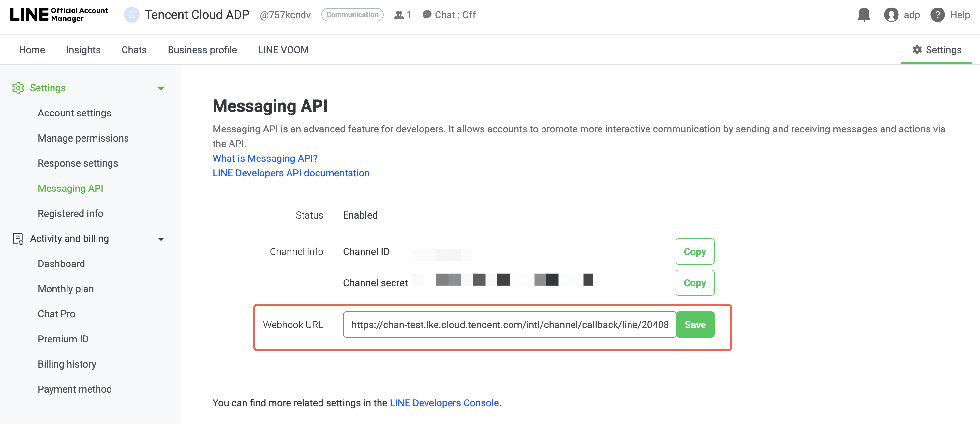The height and width of the screenshot is (424, 980).
Task: Copy the Channel ID
Action: point(694,251)
